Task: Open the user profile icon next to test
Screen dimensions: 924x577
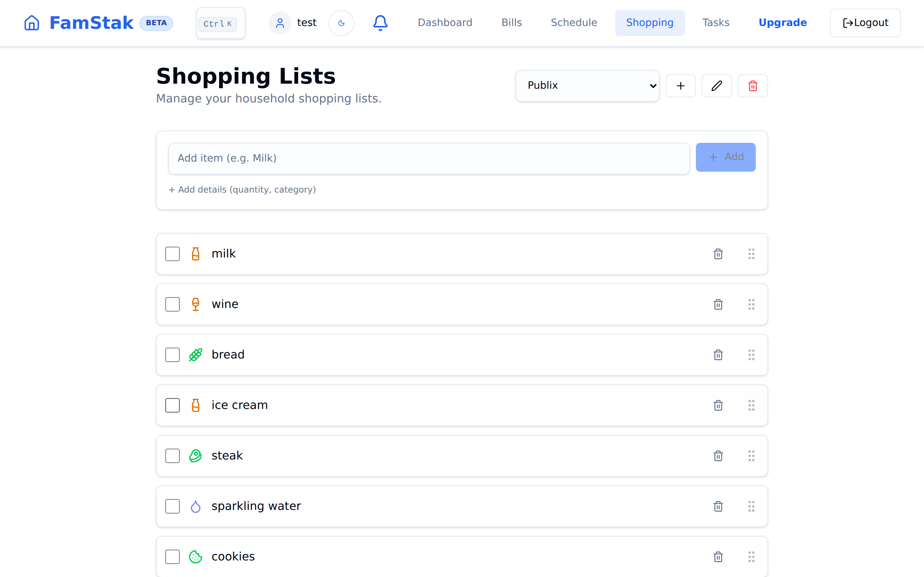Action: (280, 22)
